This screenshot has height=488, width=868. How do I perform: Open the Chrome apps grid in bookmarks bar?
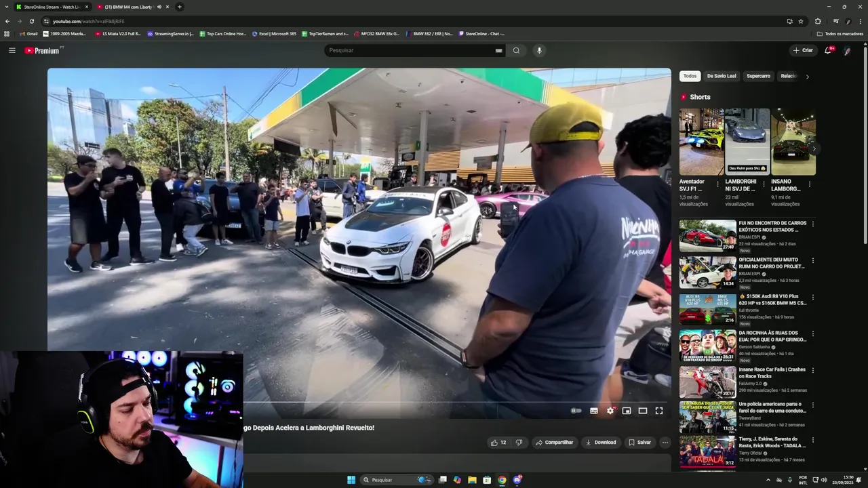(x=7, y=34)
